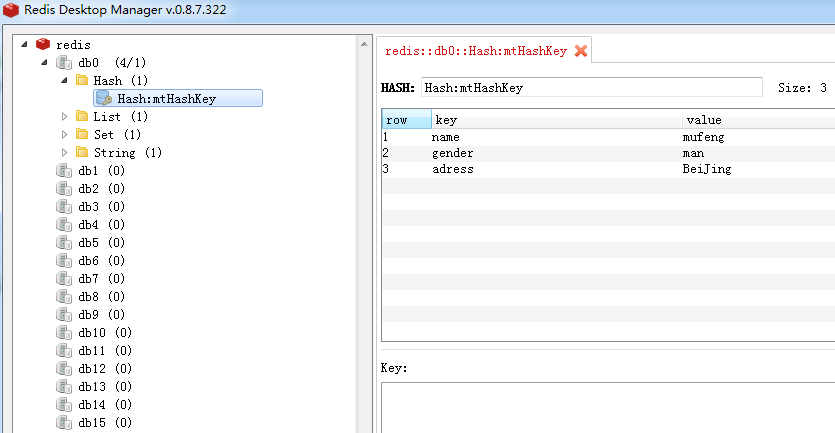The width and height of the screenshot is (835, 433).
Task: Click the Key text area below table
Action: coord(608,407)
